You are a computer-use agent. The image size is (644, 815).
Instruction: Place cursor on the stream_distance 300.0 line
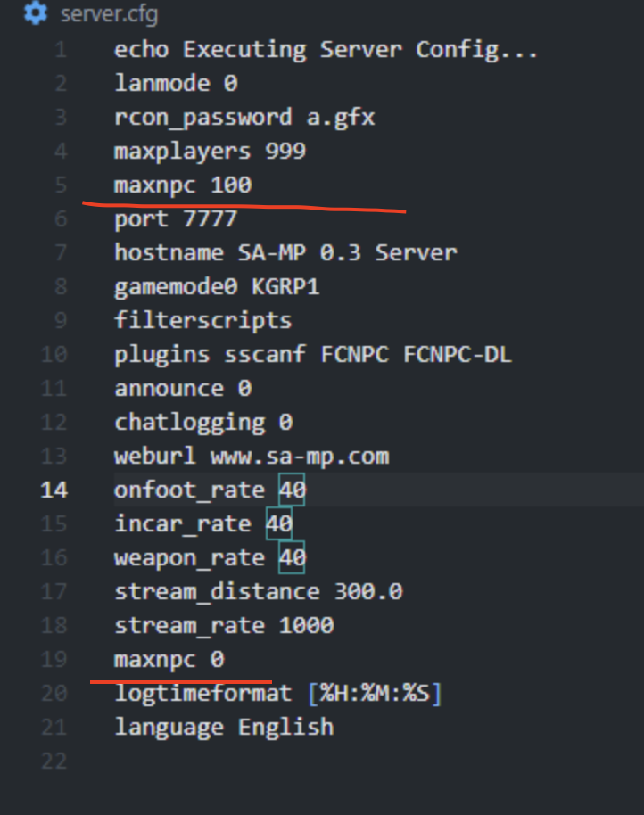[x=258, y=591]
